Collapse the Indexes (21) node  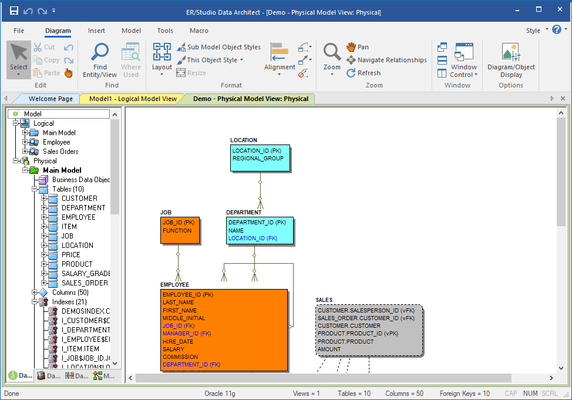[35, 302]
